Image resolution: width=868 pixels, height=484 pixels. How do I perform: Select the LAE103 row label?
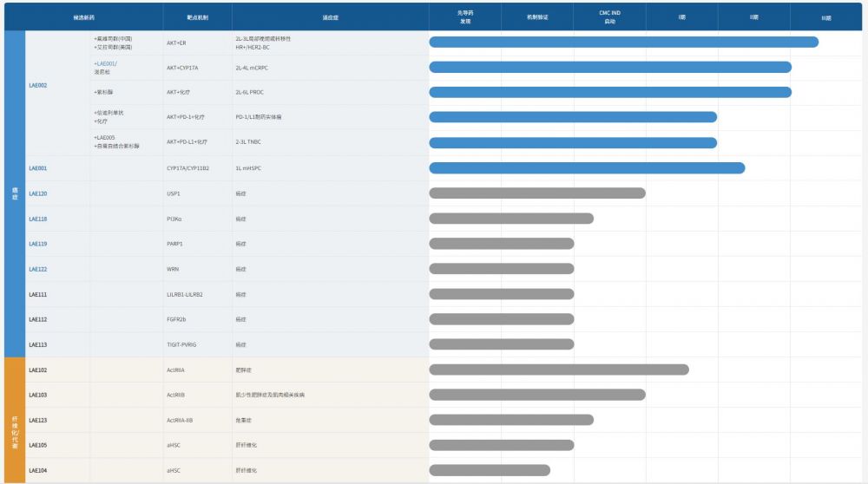pos(38,395)
